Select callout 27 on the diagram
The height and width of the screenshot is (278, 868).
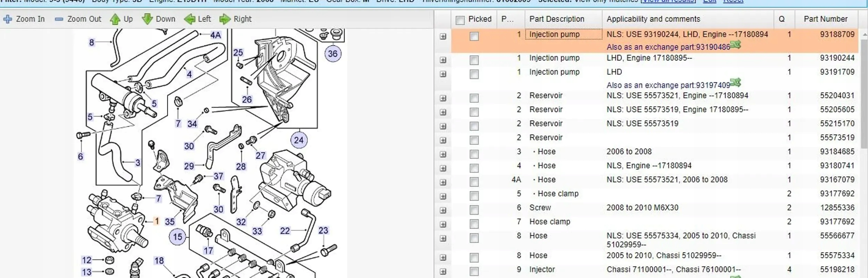[x=260, y=156]
